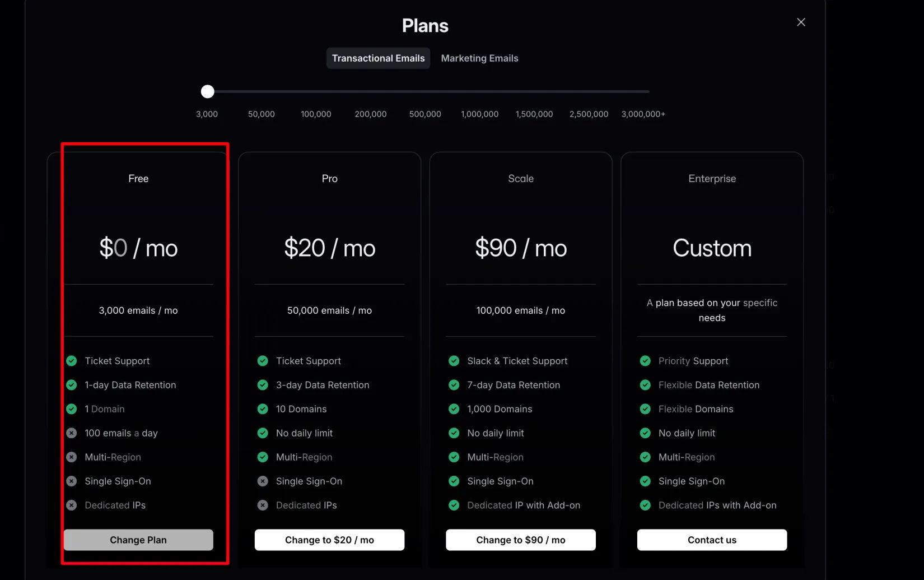Viewport: 924px width, 580px height.
Task: Click check icon beside Dedicated IP with Add-on
Action: [x=454, y=505]
